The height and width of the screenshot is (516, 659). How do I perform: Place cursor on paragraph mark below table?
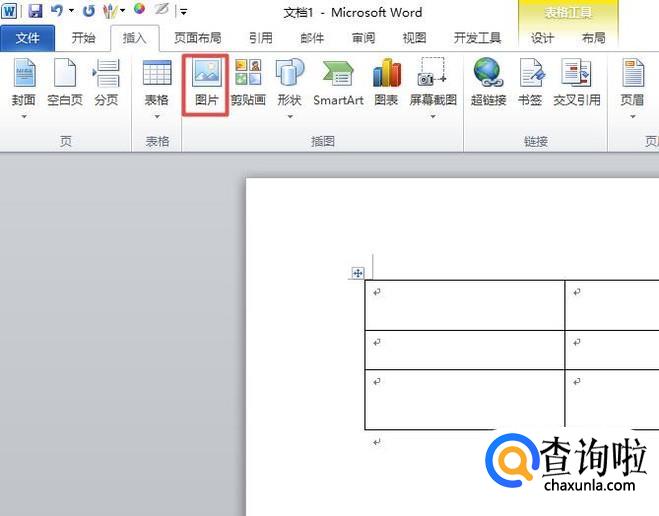click(x=377, y=442)
